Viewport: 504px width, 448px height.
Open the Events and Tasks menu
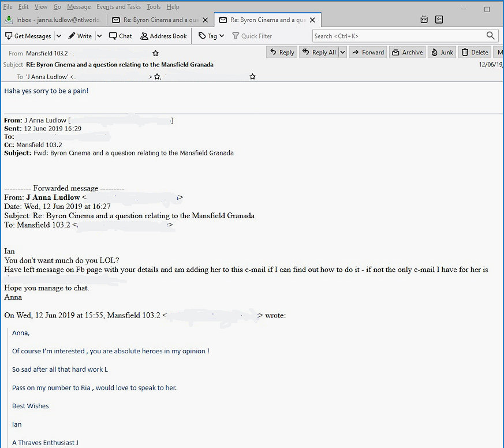coord(118,7)
